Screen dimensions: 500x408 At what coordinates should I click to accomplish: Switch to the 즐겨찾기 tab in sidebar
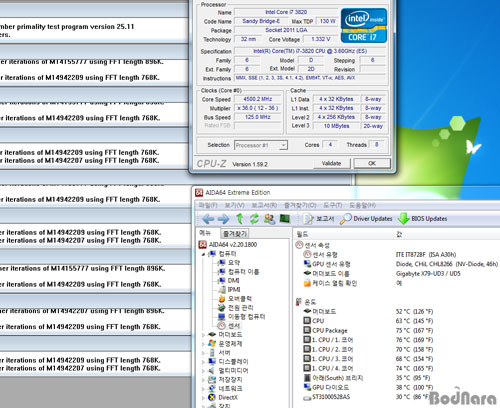coord(235,233)
